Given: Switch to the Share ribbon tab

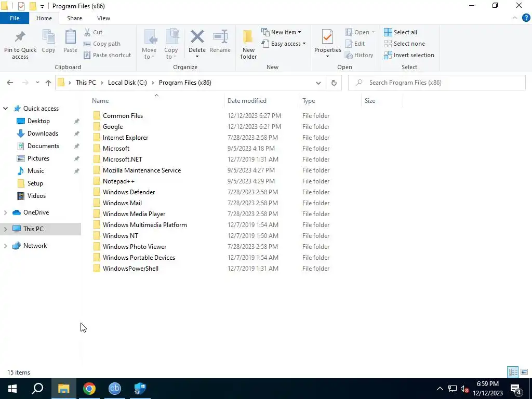Looking at the screenshot, I should (x=74, y=18).
